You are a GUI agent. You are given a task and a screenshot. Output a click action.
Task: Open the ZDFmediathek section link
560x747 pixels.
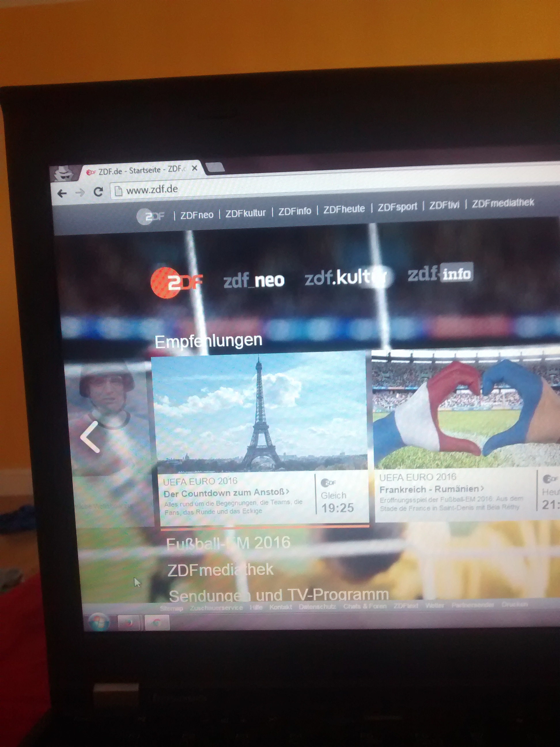click(220, 570)
